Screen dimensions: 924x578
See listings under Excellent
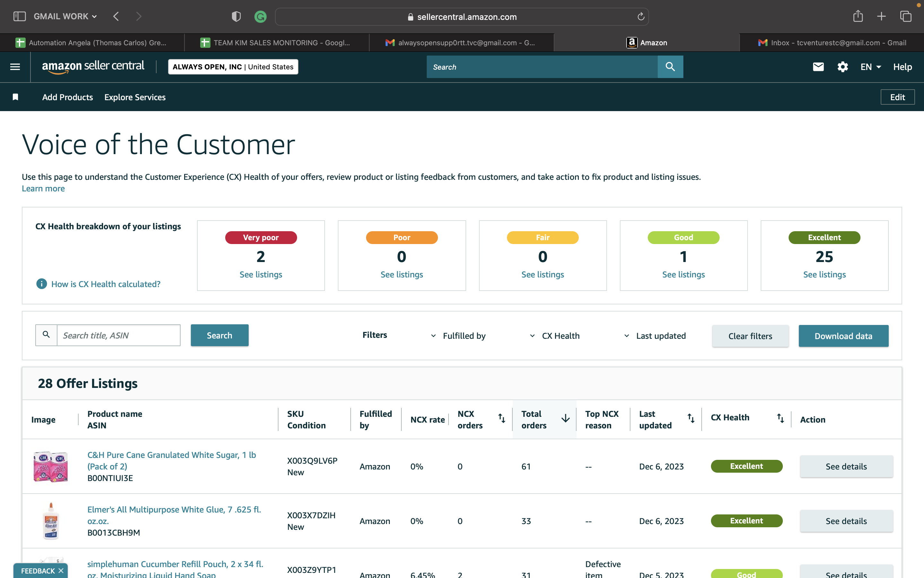click(824, 275)
